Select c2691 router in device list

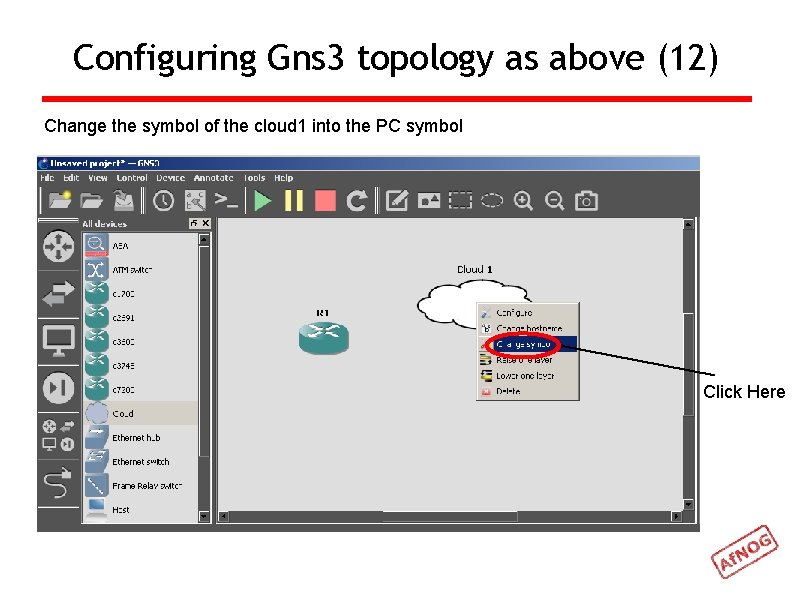point(140,318)
